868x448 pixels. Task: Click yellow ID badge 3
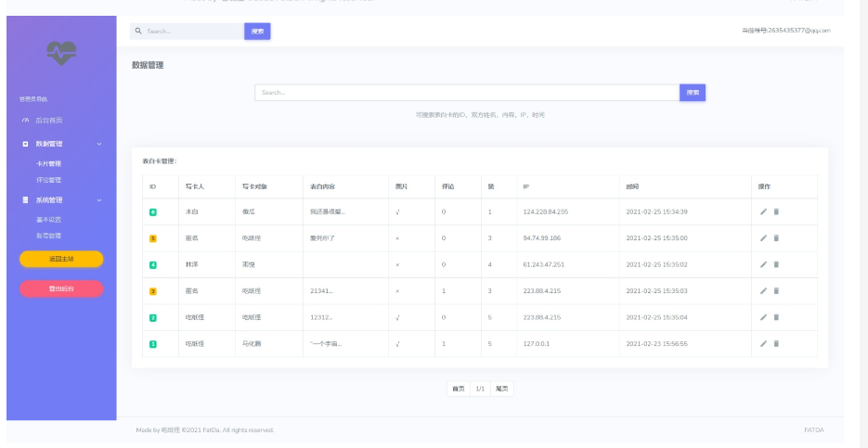click(153, 291)
